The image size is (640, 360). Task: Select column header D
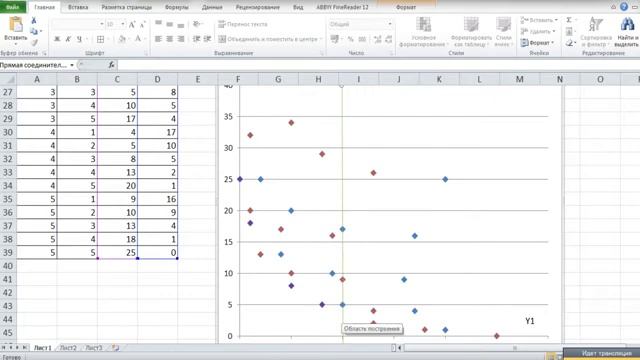click(158, 79)
